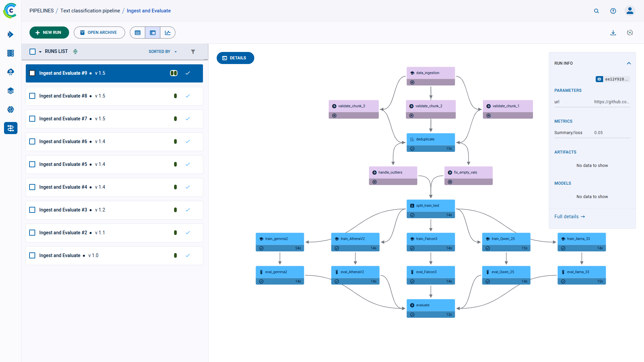The height and width of the screenshot is (362, 644).
Task: Open the Sorted By dropdown
Action: 163,52
